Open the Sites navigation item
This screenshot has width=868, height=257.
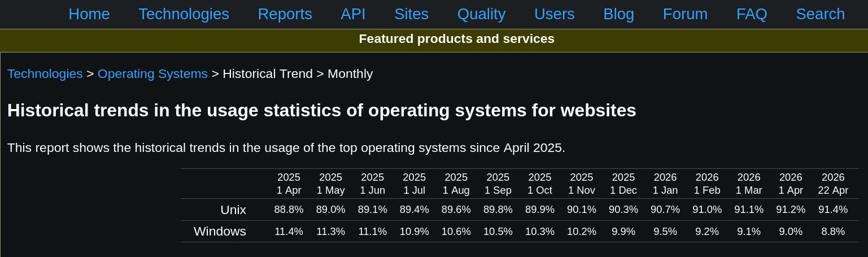[411, 14]
